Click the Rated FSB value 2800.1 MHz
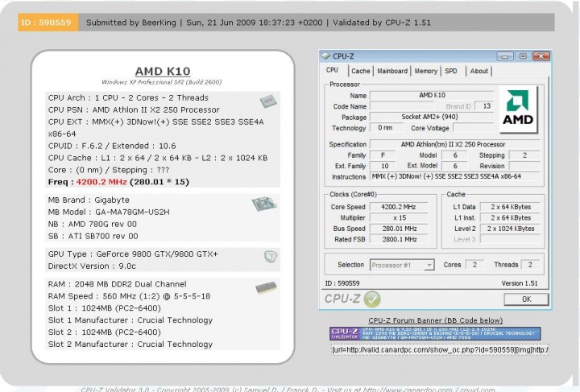Image resolution: width=580 pixels, height=392 pixels. (x=399, y=239)
